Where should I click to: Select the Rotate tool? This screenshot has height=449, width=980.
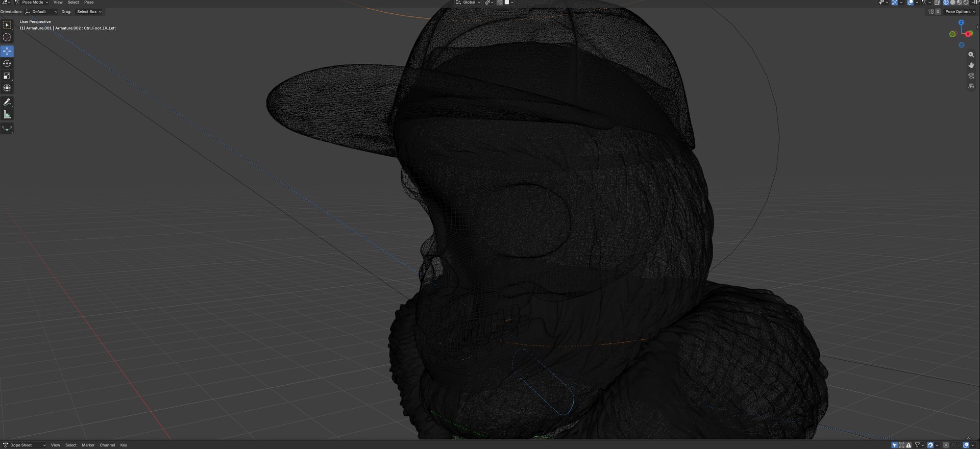[x=7, y=63]
